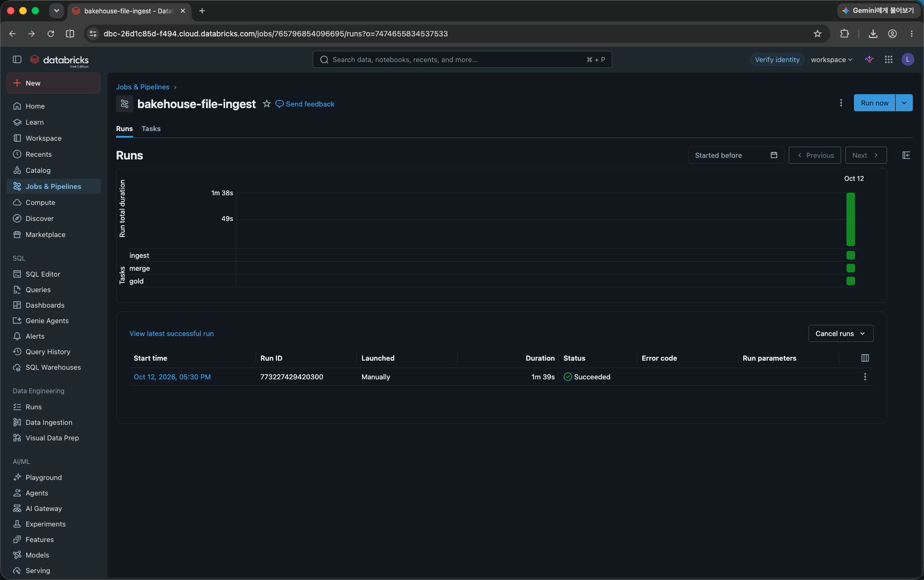
Task: Open the Databricks Assistant sparkle icon
Action: 869,59
